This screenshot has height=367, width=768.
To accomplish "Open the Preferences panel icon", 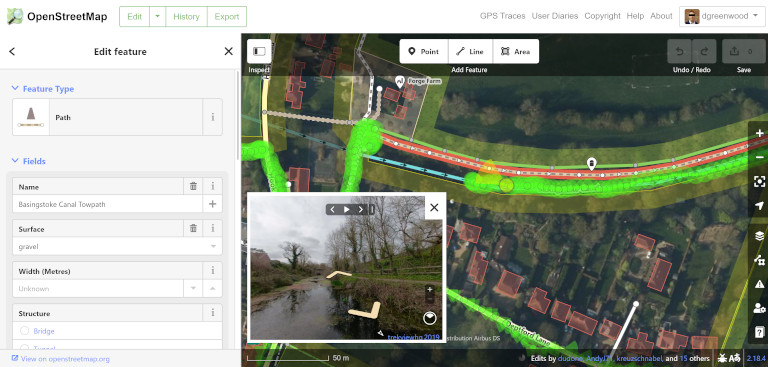I will (759, 308).
